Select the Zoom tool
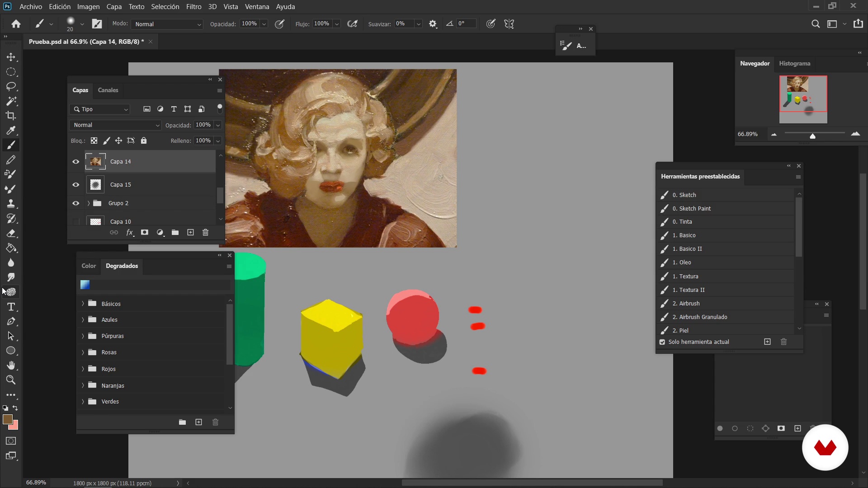The height and width of the screenshot is (488, 868). click(11, 380)
